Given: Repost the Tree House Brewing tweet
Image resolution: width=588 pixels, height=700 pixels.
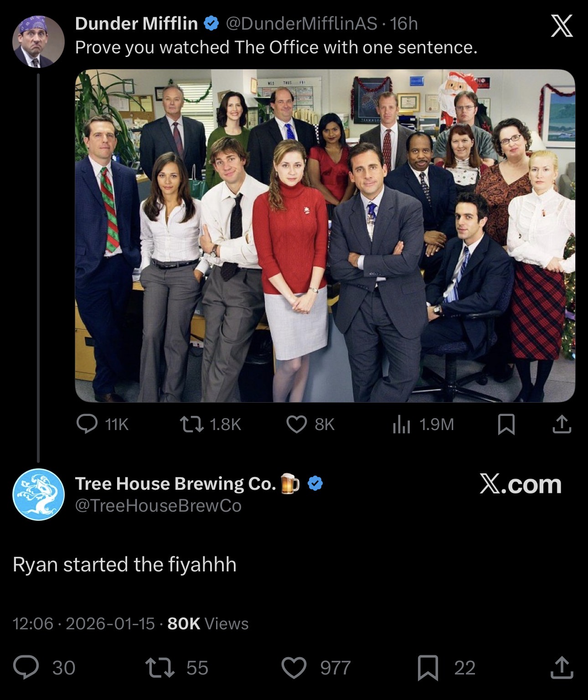Looking at the screenshot, I should coord(176,667).
